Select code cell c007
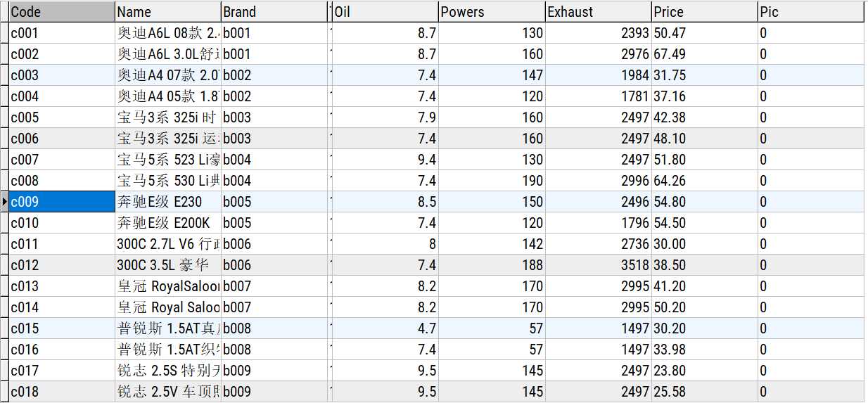 pos(62,160)
